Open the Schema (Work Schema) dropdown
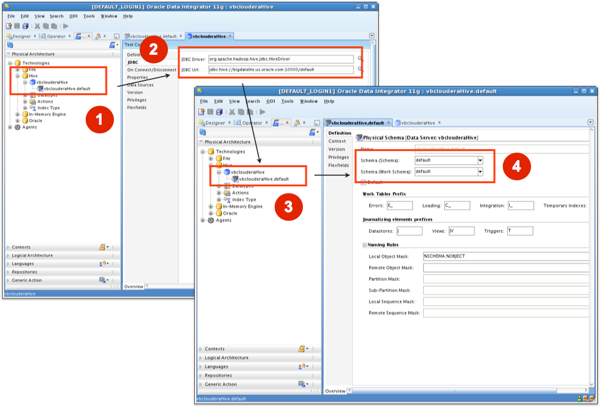600x407 pixels. 480,172
